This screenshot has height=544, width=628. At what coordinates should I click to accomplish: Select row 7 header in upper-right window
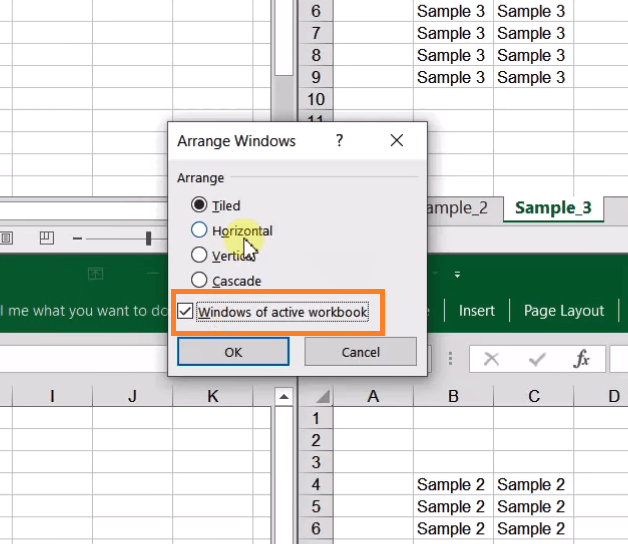(316, 33)
